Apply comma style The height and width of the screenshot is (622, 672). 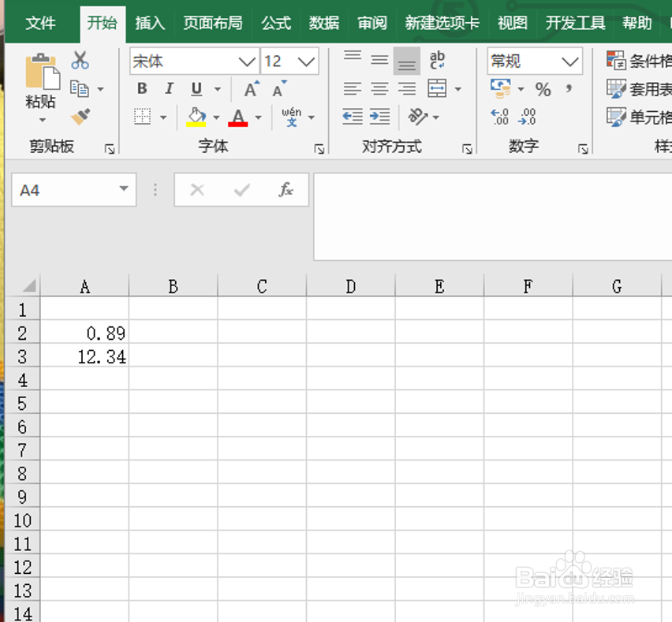click(569, 89)
